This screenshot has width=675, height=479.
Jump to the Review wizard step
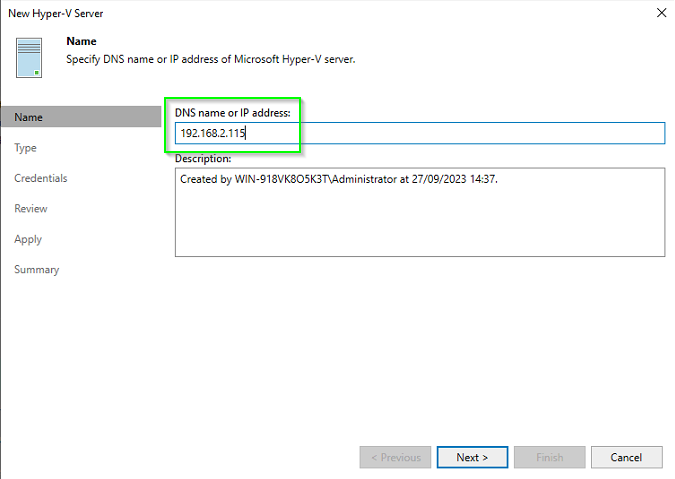pyautogui.click(x=31, y=209)
